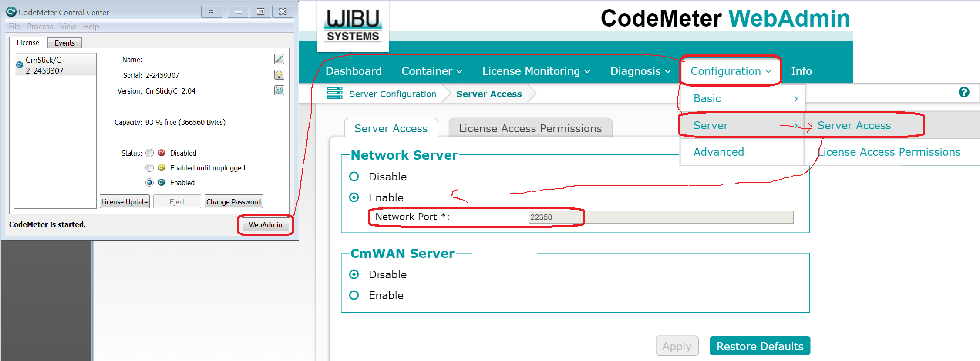Expand the Server submenu entry
The width and height of the screenshot is (980, 361).
pyautogui.click(x=742, y=125)
